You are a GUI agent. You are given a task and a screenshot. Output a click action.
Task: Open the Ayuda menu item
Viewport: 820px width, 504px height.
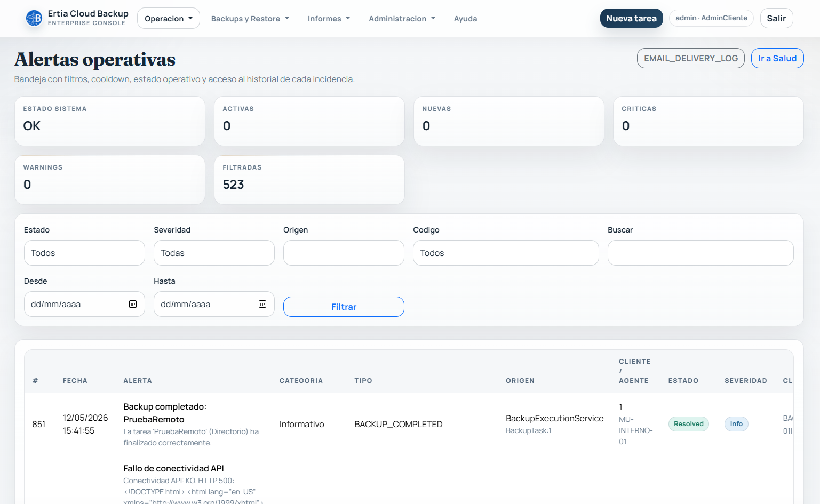465,19
